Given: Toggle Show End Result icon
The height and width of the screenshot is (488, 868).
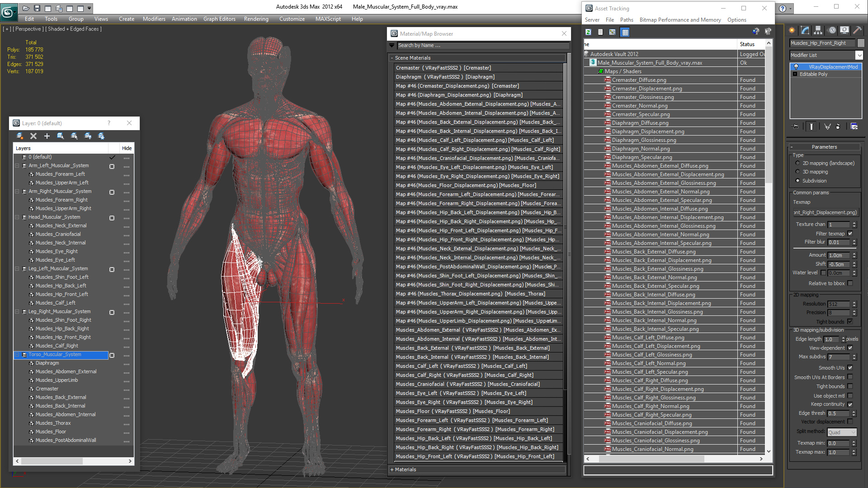Looking at the screenshot, I should 811,127.
